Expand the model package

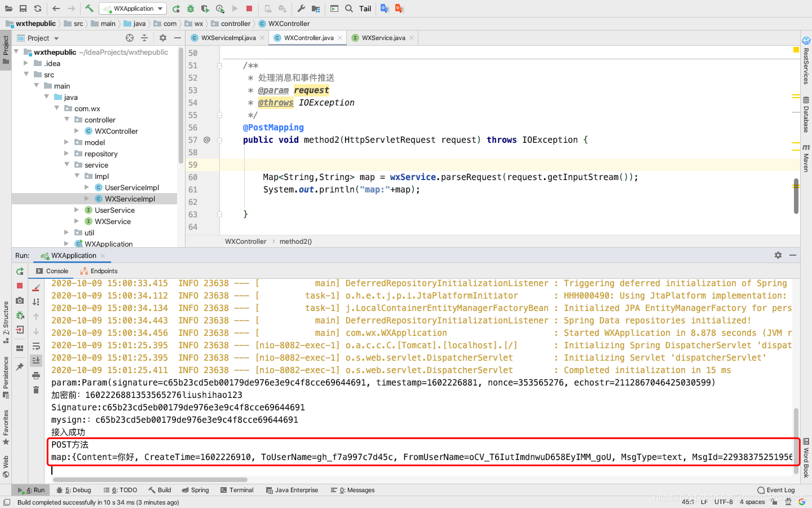[67, 142]
